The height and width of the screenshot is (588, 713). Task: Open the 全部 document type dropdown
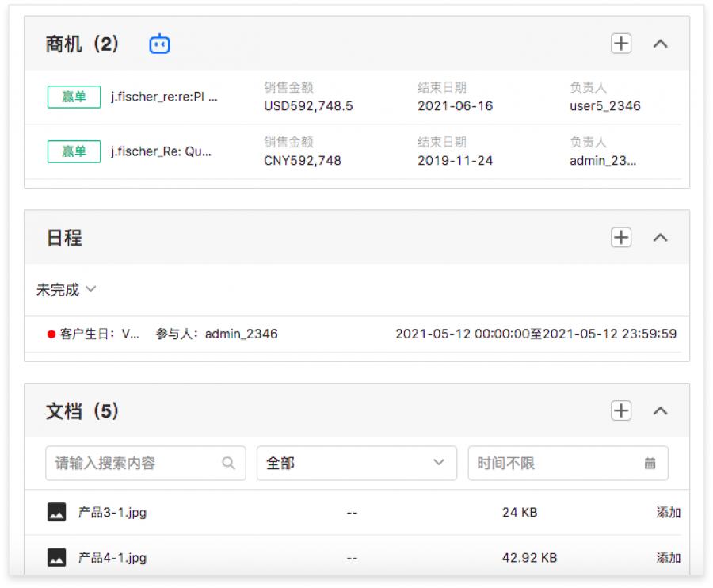click(356, 464)
